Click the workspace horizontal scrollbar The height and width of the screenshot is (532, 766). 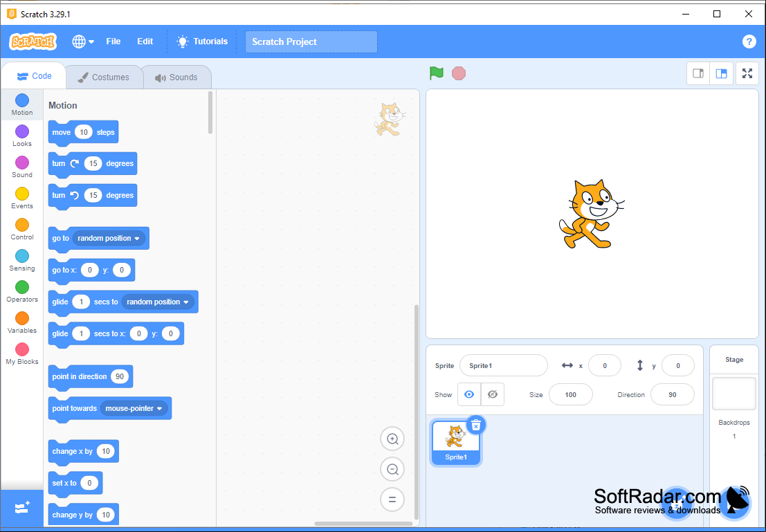tap(363, 524)
